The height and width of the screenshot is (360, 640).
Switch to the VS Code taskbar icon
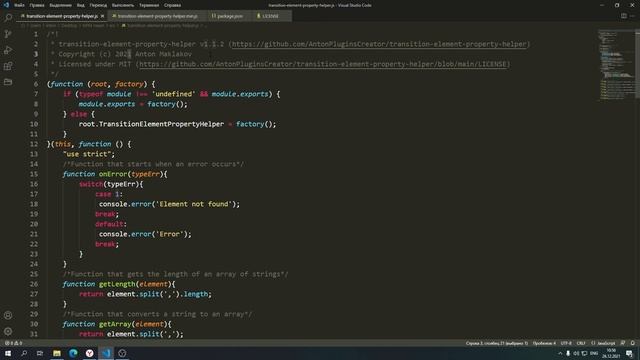106,353
